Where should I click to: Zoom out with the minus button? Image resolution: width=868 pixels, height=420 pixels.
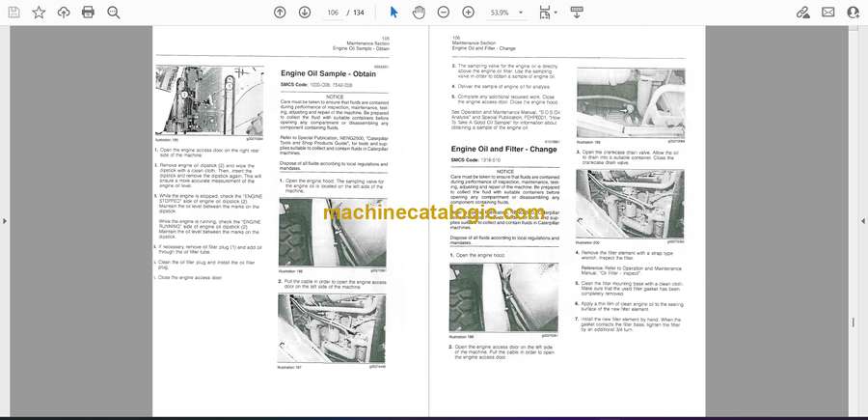point(444,13)
